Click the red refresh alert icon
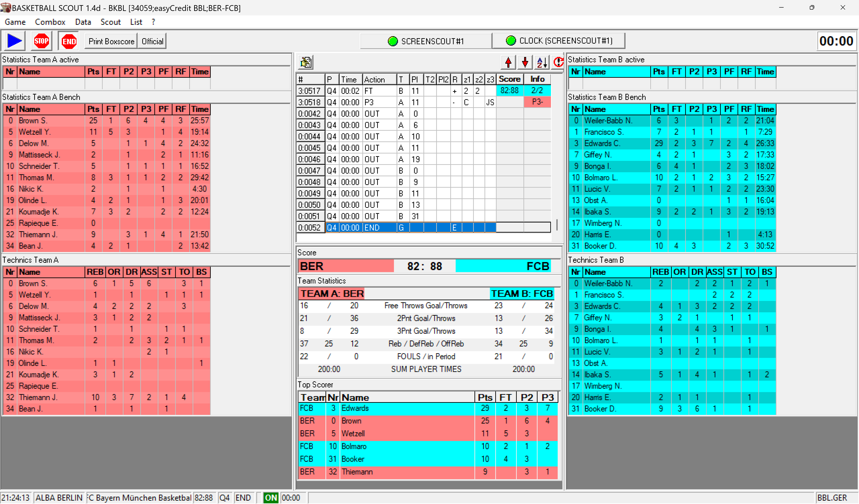859x504 pixels. tap(558, 62)
